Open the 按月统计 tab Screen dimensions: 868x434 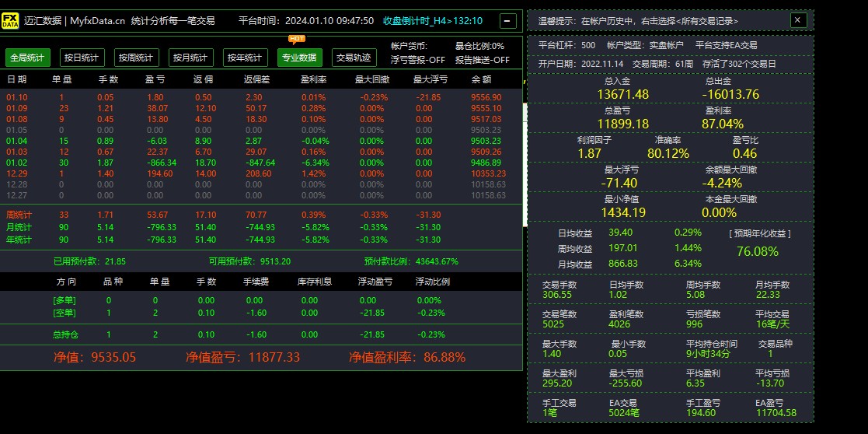point(191,58)
